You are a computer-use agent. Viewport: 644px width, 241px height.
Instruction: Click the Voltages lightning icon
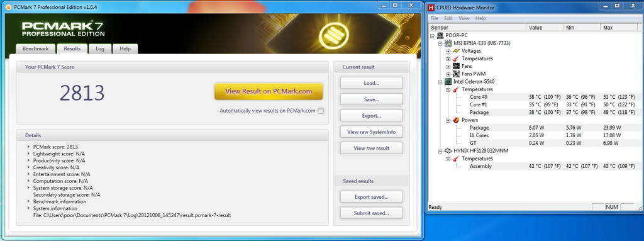pyautogui.click(x=456, y=50)
